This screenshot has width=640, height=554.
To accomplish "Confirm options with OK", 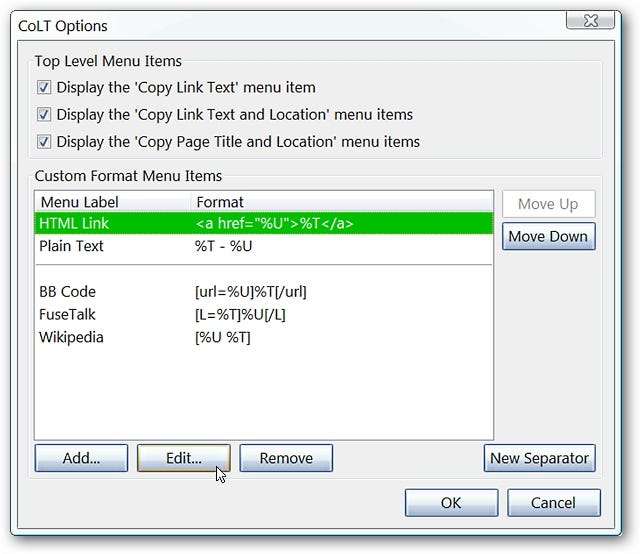I will coord(451,503).
